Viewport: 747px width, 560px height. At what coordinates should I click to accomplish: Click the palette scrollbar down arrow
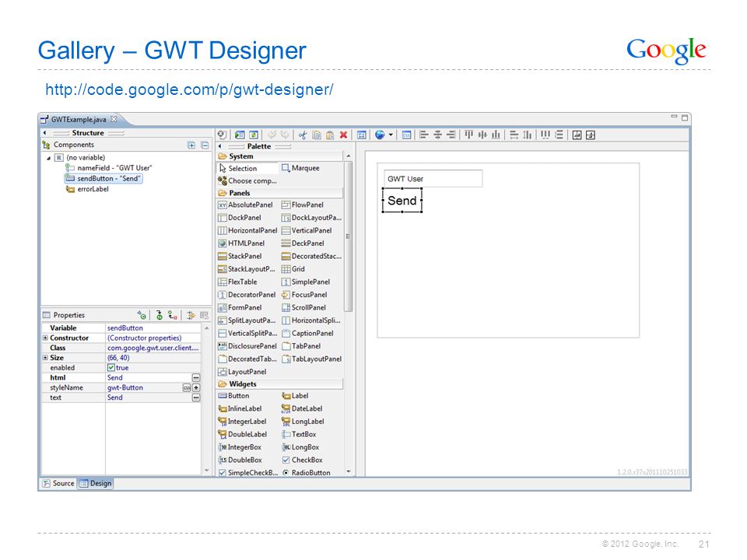click(349, 472)
